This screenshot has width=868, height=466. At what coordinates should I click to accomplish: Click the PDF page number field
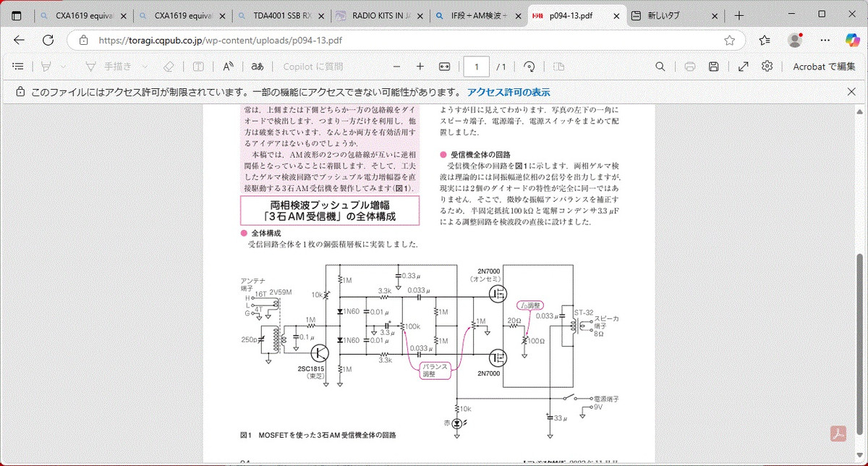[477, 67]
